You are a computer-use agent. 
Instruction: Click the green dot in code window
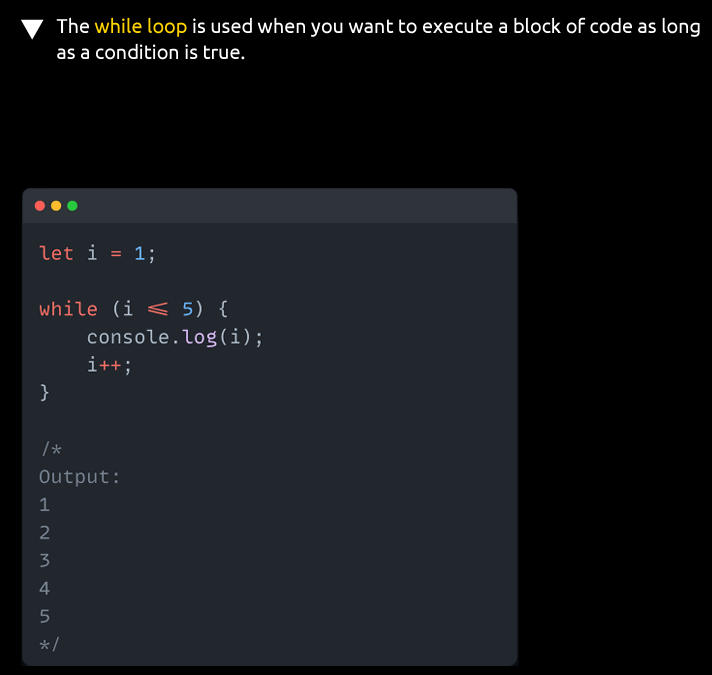click(72, 206)
